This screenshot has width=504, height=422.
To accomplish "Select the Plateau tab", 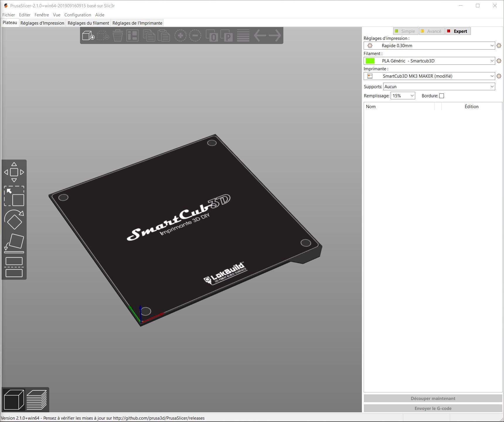I will tap(10, 23).
